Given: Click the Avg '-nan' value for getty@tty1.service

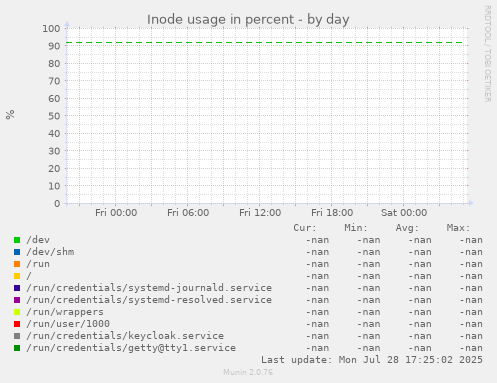Looking at the screenshot, I should [420, 348].
